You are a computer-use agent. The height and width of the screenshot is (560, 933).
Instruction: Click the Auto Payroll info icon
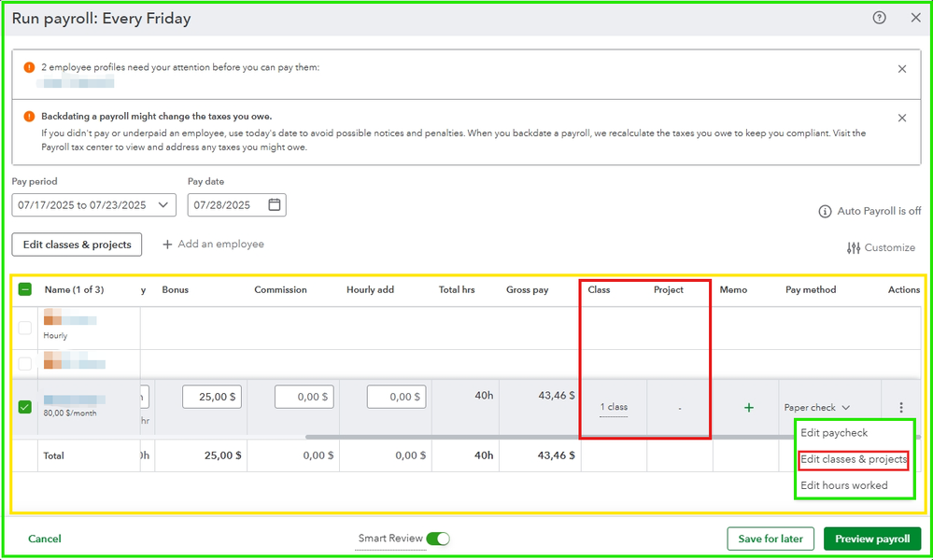click(x=825, y=211)
